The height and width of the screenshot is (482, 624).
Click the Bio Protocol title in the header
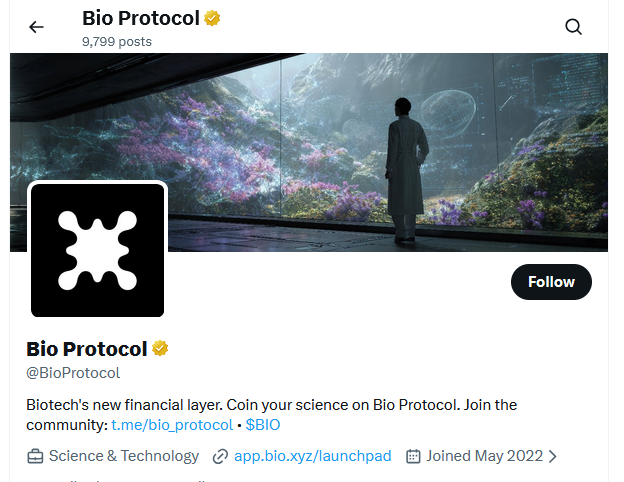(141, 18)
